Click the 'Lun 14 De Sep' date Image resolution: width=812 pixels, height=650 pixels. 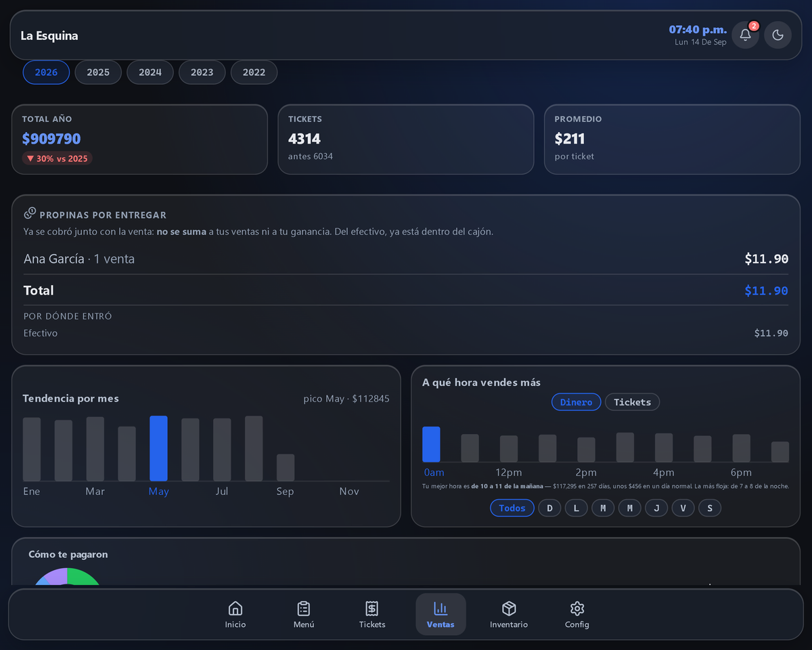point(700,42)
